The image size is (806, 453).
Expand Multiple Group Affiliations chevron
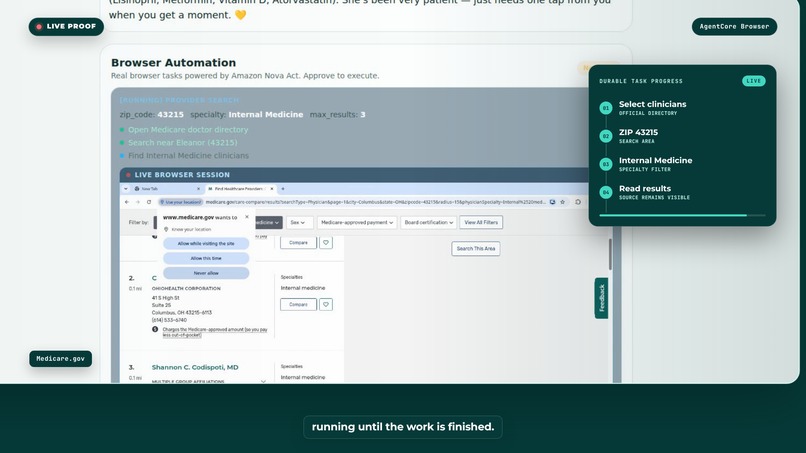coord(263,382)
